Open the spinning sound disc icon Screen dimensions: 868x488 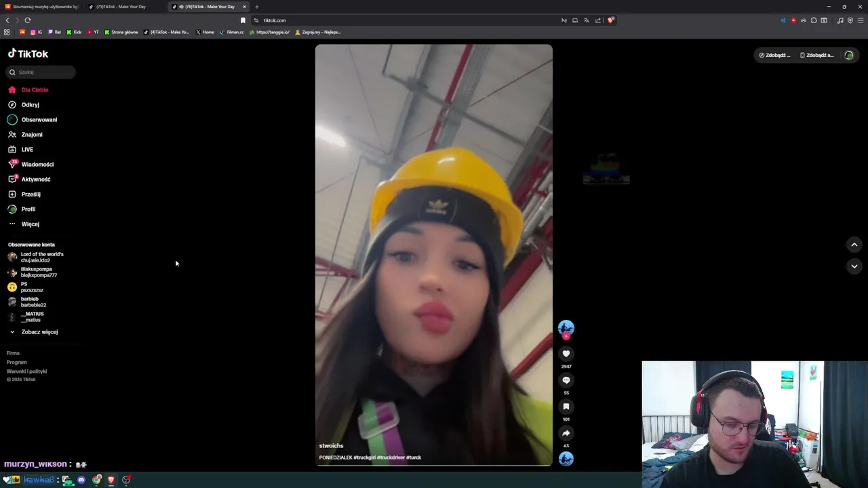pyautogui.click(x=566, y=459)
